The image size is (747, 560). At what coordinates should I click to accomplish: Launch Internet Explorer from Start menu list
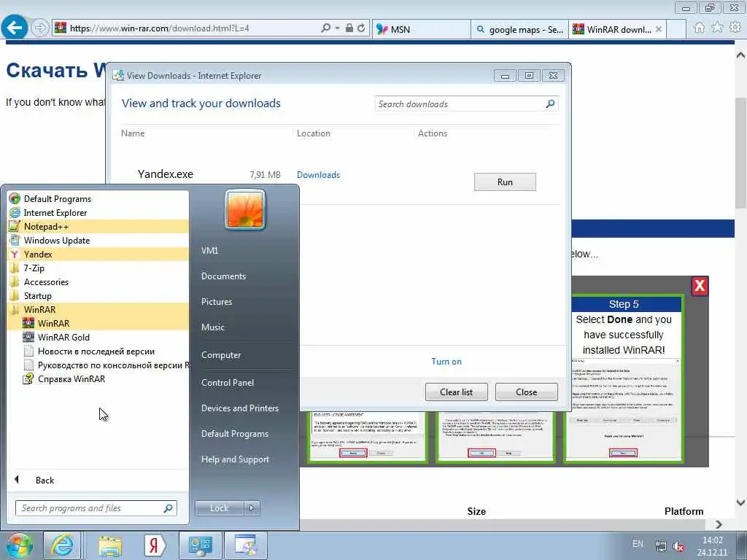coord(98,213)
